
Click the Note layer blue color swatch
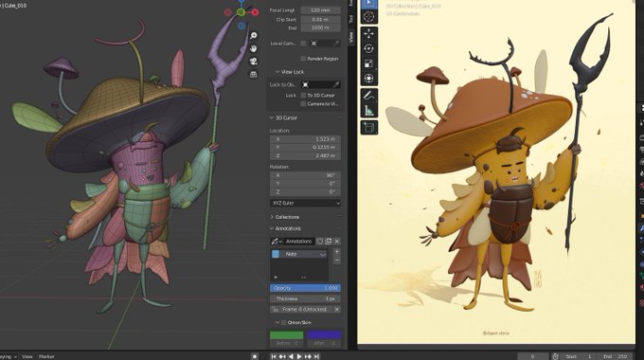coord(276,255)
